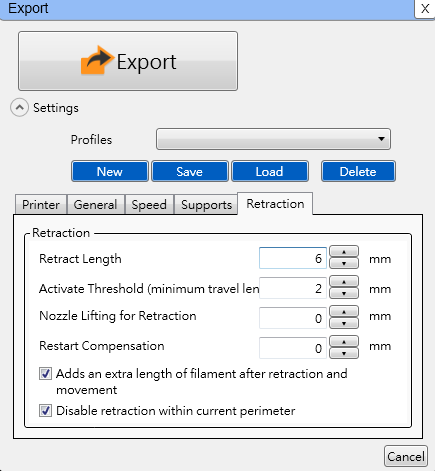The height and width of the screenshot is (471, 435).
Task: Switch to the General tab
Action: 96,205
